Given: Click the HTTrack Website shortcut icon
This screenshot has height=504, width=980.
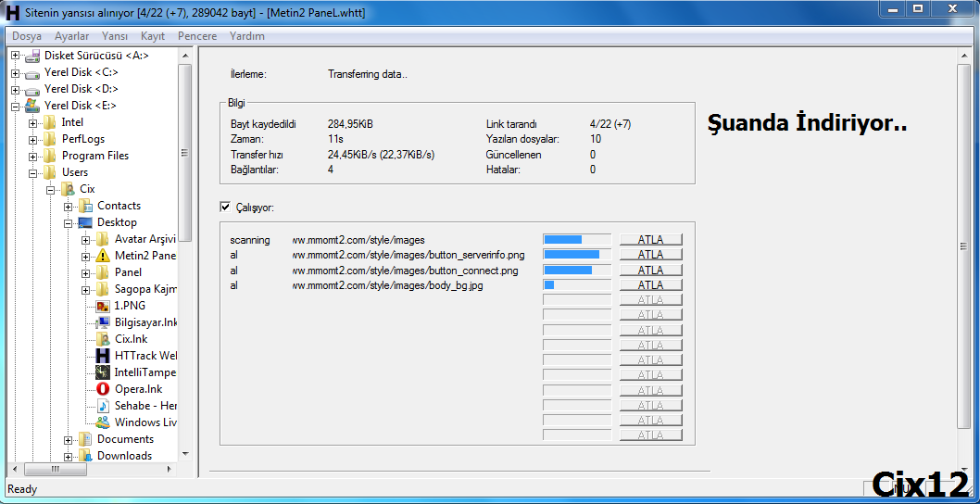Looking at the screenshot, I should (103, 356).
